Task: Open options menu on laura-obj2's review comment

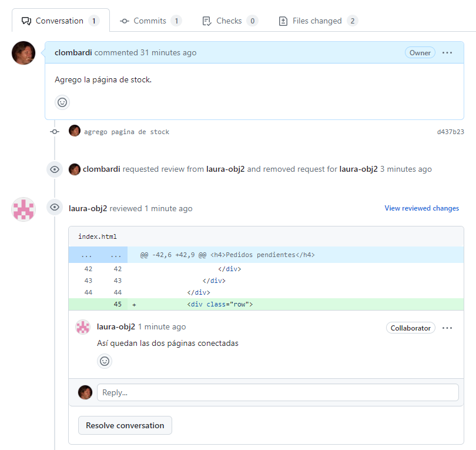Action: (x=447, y=328)
